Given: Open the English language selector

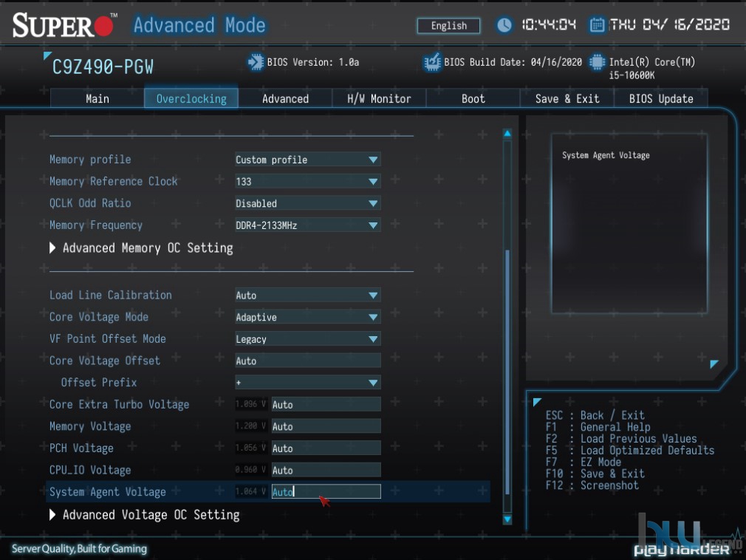Looking at the screenshot, I should (x=448, y=26).
